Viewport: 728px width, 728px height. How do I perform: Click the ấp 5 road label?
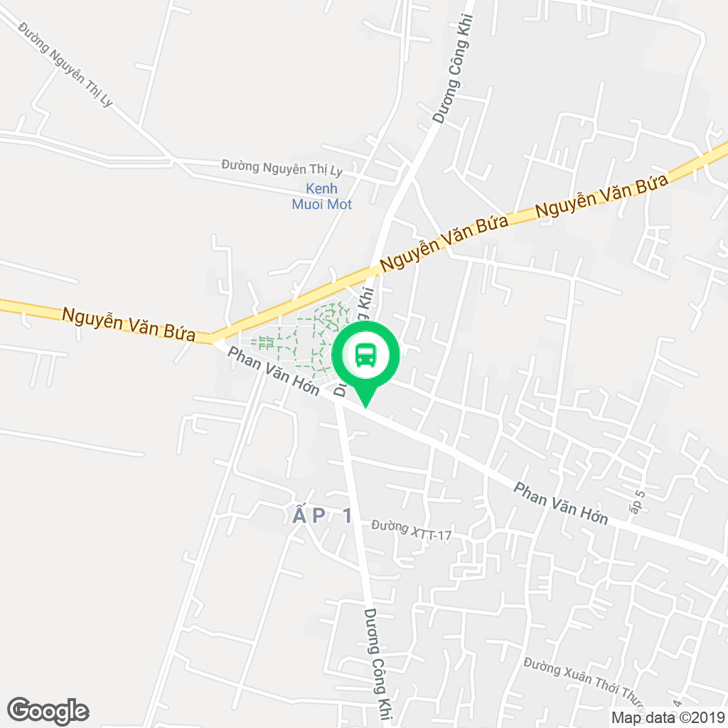tap(638, 502)
